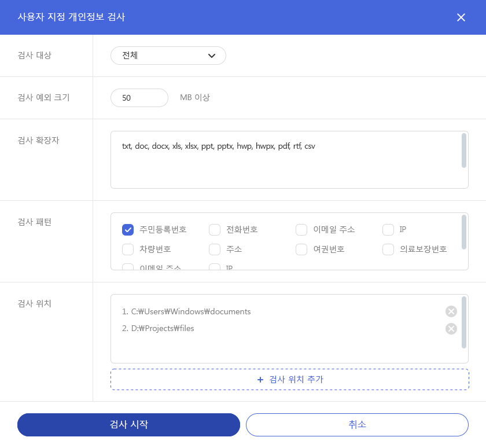Uncheck the 주민등록번호 pattern checkbox
Viewport: 486px width, 448px height.
point(128,230)
